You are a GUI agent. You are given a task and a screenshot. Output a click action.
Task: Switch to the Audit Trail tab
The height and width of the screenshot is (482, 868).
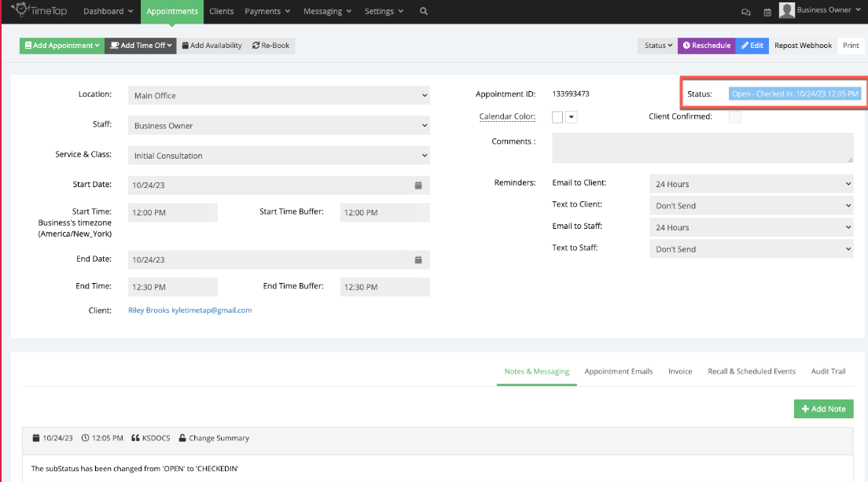pyautogui.click(x=828, y=371)
